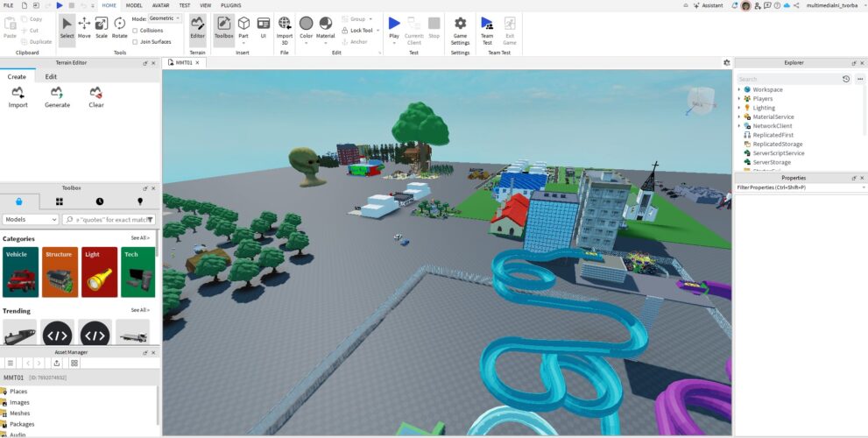Open the UI insert button
Screen dimensions: 868x438
point(264,27)
